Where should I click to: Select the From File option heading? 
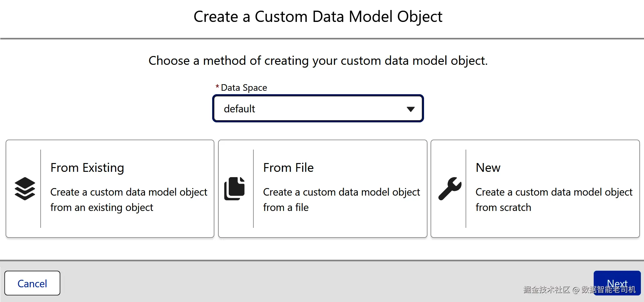288,168
